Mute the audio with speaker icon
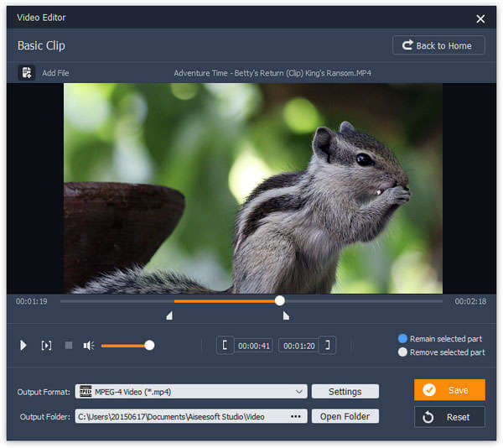The image size is (503, 448). (x=89, y=346)
